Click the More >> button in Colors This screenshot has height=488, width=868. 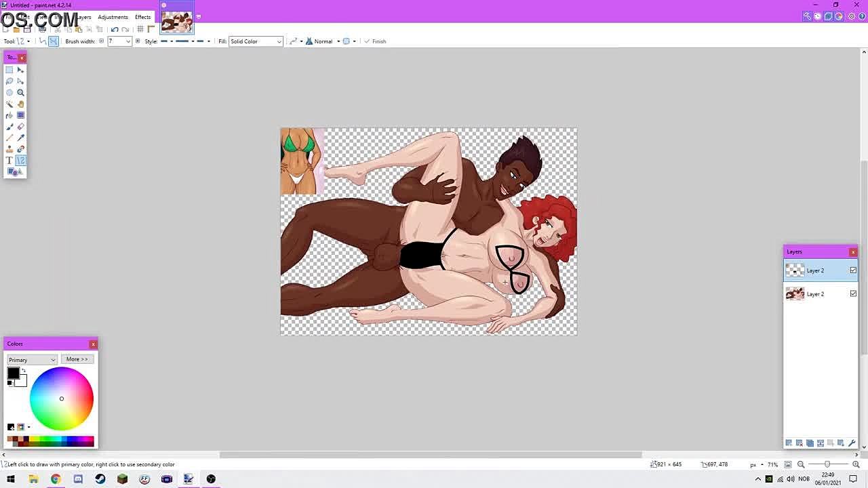point(77,359)
